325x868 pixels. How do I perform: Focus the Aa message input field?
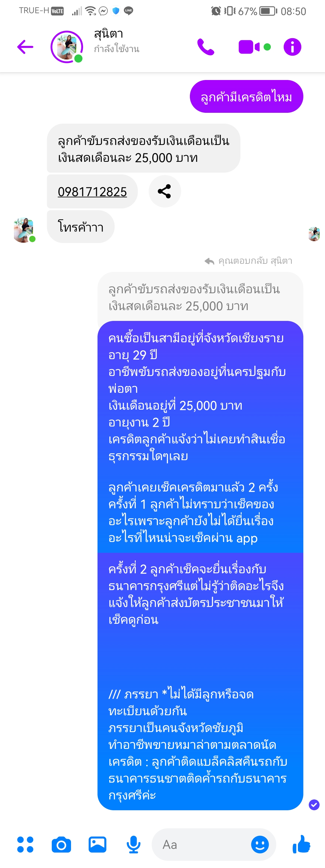coord(202,845)
